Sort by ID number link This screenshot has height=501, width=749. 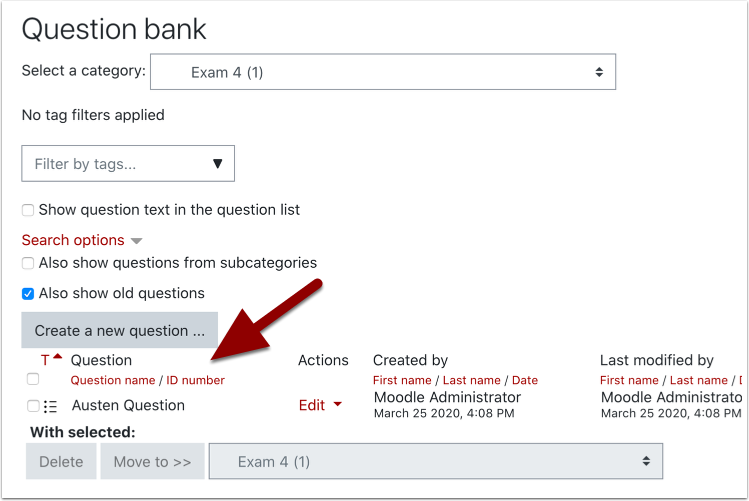[196, 380]
